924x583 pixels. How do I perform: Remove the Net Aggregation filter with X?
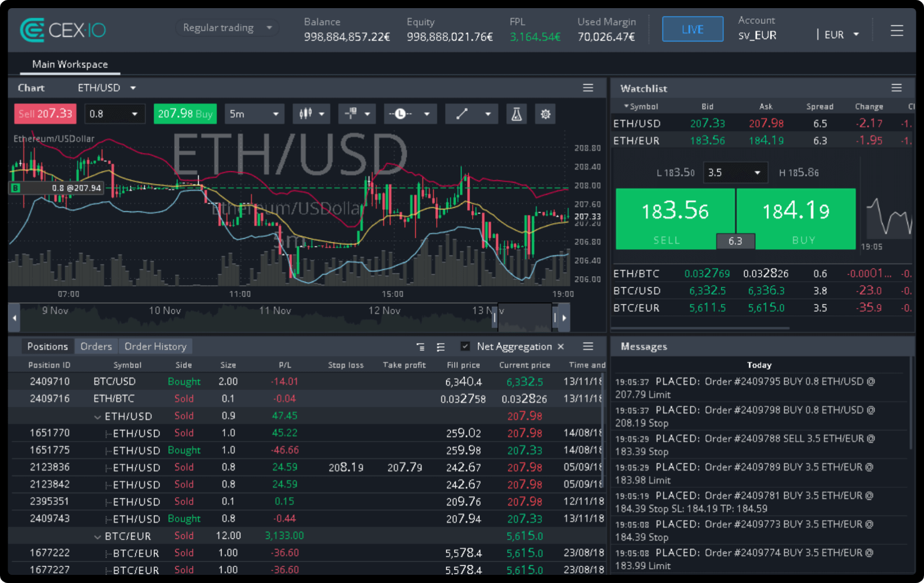pyautogui.click(x=561, y=346)
